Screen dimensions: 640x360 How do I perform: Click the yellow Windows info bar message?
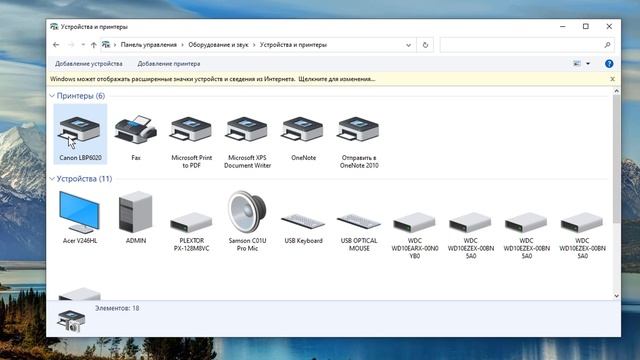tap(212, 79)
